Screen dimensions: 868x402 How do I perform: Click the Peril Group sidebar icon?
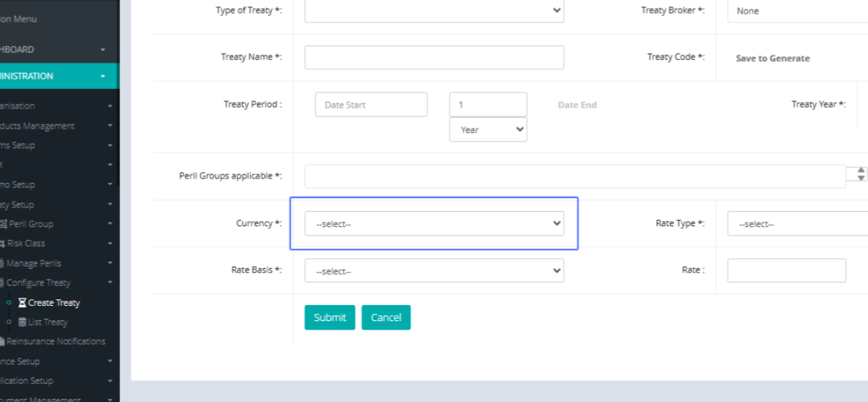pos(4,224)
